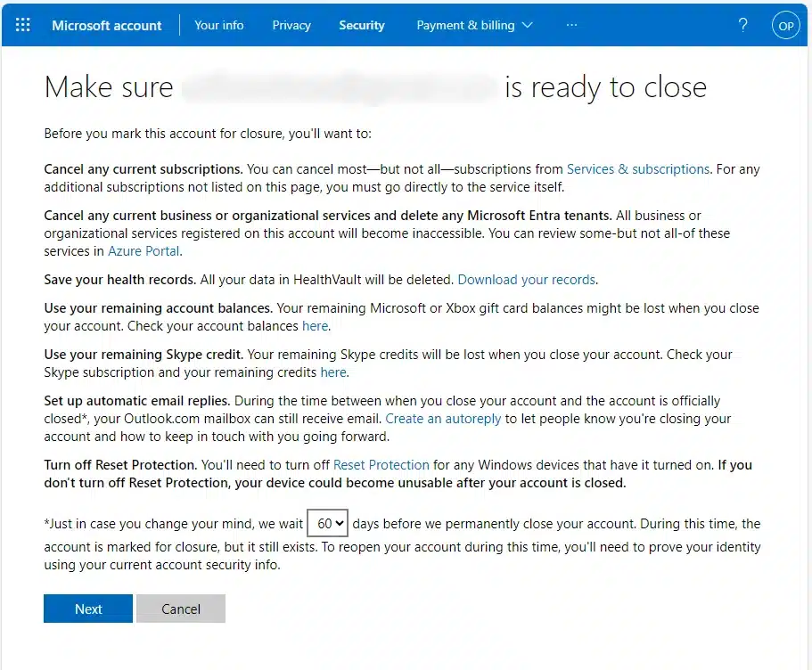
Task: Expand the Payment & billing menu
Action: (x=474, y=25)
